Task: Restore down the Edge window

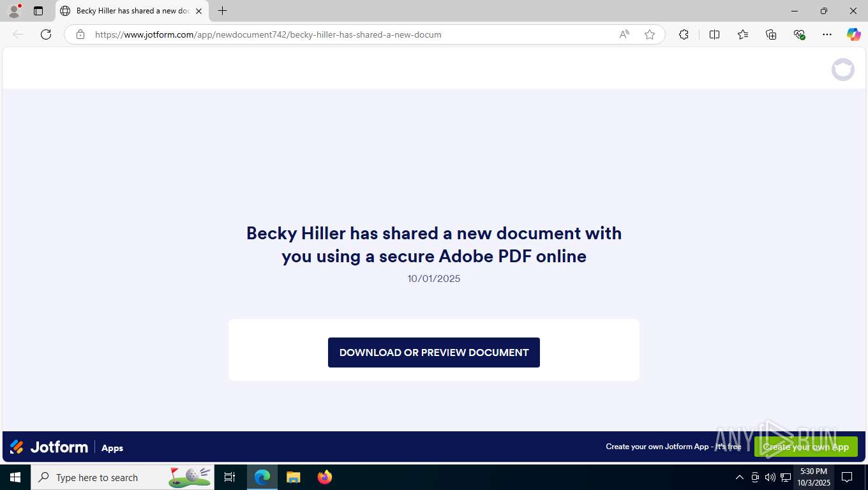Action: point(824,11)
